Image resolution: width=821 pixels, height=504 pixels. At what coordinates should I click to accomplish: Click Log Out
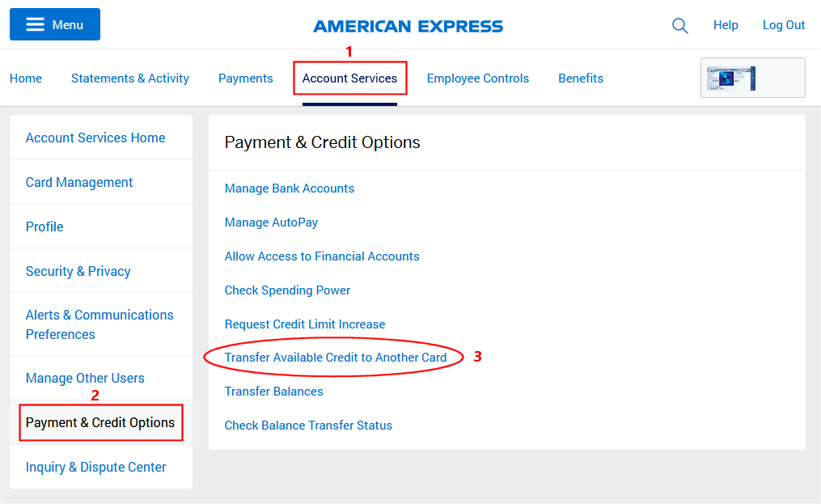point(783,25)
